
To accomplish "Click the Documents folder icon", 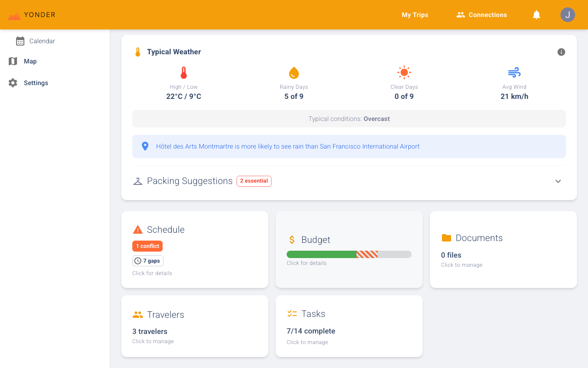I will (446, 238).
